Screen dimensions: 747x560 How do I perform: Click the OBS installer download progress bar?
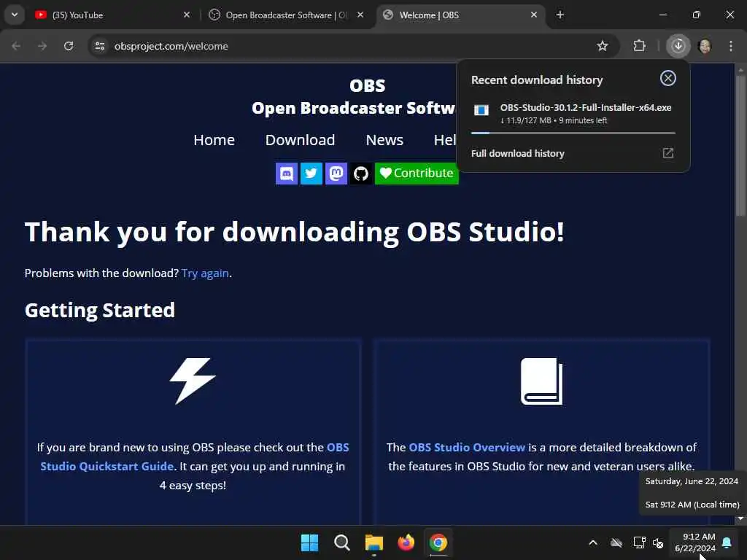click(x=573, y=133)
